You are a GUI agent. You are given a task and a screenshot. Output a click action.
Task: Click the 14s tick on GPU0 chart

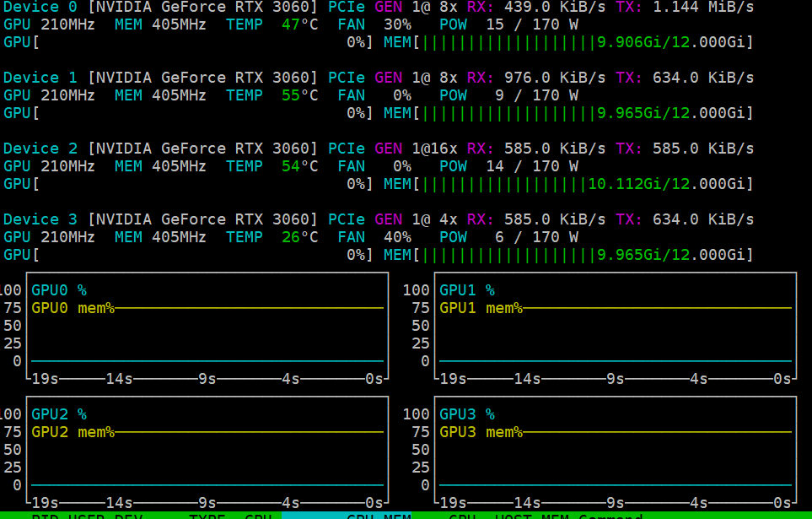119,379
